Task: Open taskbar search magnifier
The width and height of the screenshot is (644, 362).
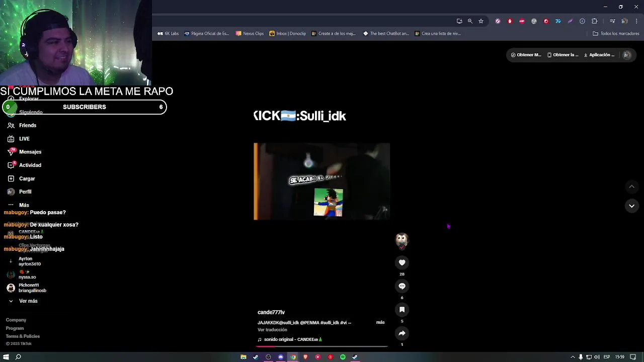Action: 18,357
